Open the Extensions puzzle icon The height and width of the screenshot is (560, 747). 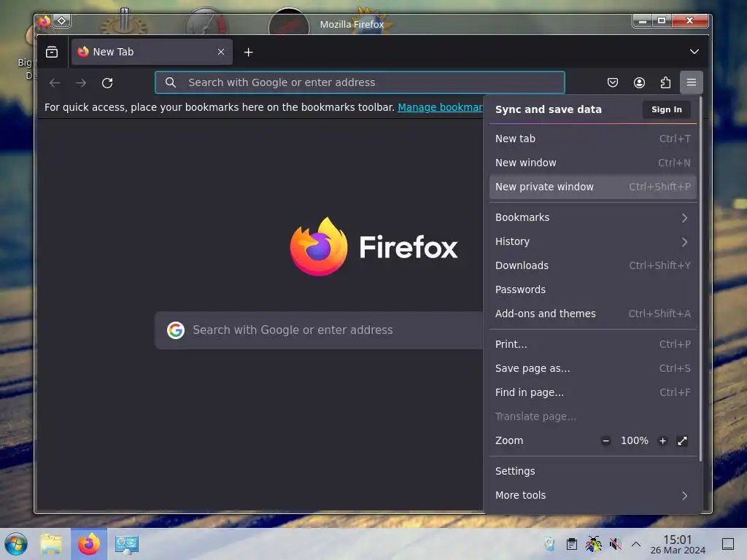665,82
